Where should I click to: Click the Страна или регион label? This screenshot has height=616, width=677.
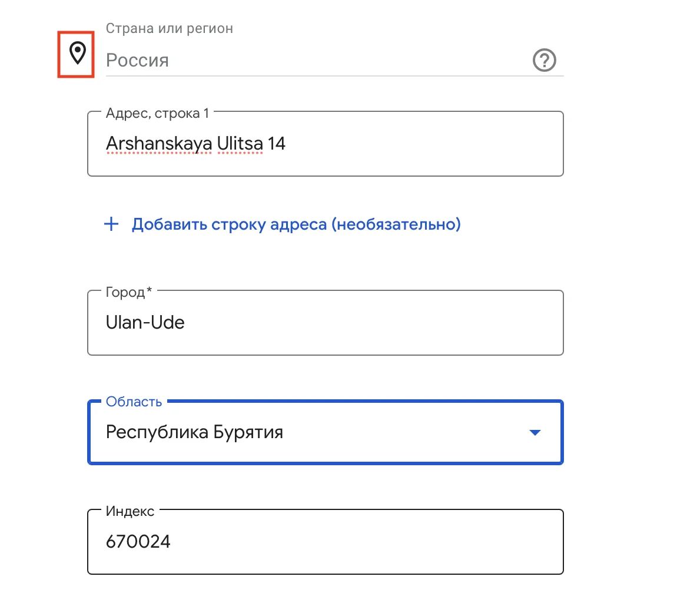point(169,28)
